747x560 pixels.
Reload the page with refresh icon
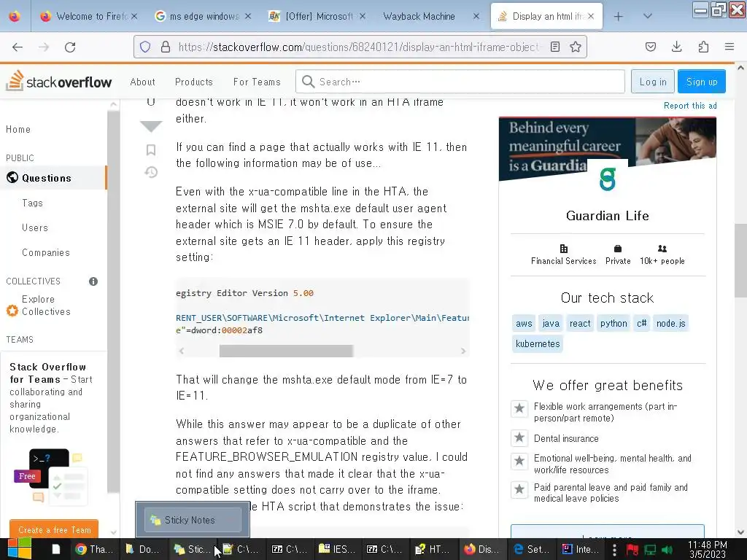point(70,47)
